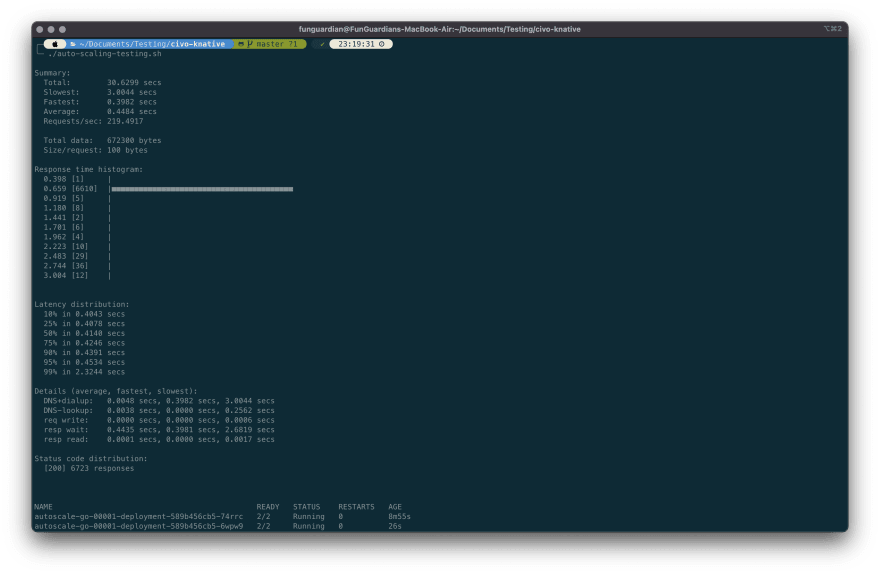Click the Response time histogram heading

pyautogui.click(x=89, y=169)
